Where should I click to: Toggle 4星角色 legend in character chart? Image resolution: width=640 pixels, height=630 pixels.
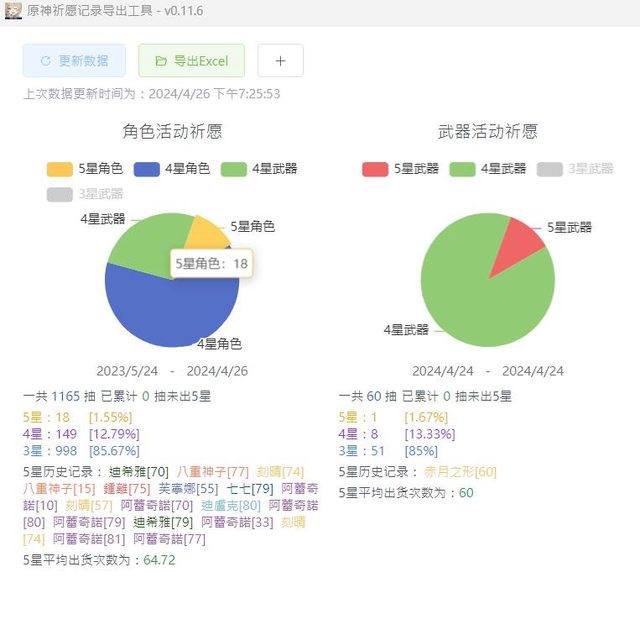(172, 169)
